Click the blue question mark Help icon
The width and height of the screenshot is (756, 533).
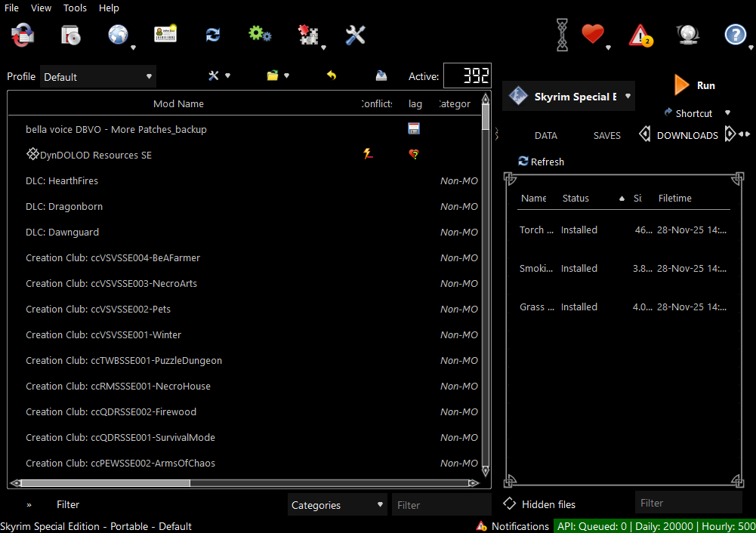pos(734,35)
